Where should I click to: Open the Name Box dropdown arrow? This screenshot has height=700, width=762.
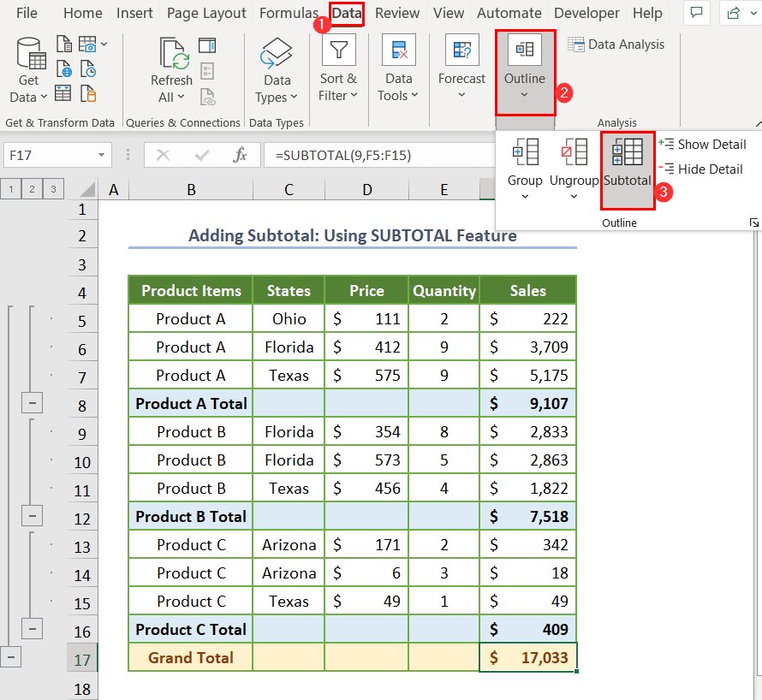103,155
